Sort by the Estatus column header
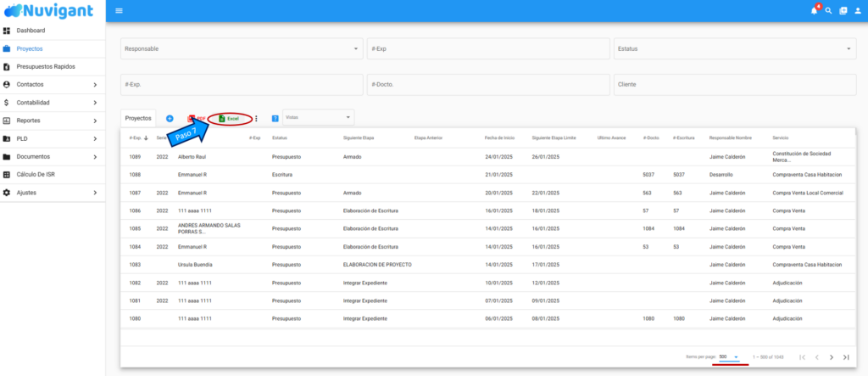This screenshot has height=376, width=868. (280, 138)
